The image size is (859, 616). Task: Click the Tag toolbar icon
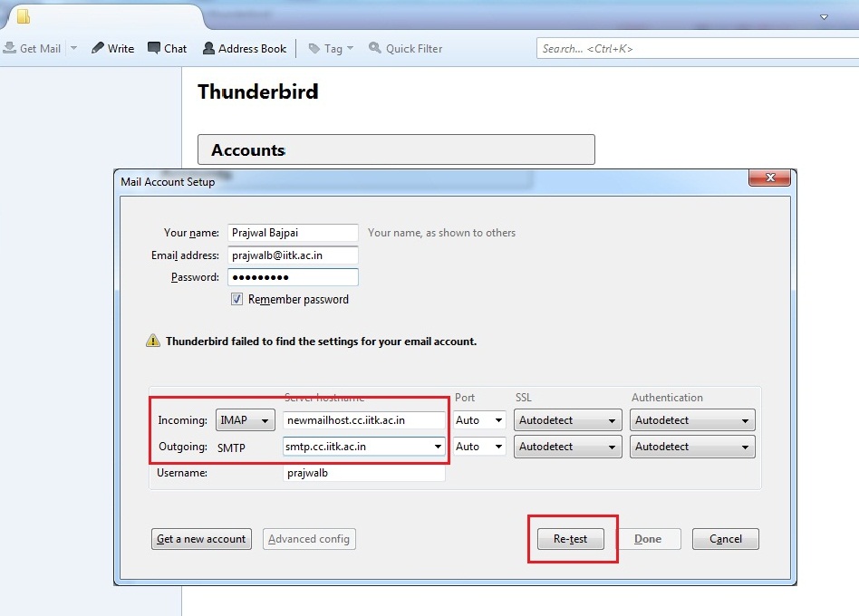(x=325, y=48)
